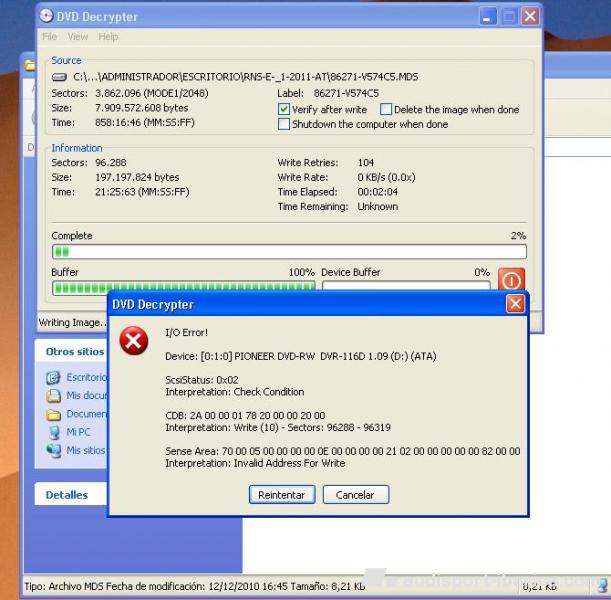Click the Detalles panel header
The height and width of the screenshot is (600, 611).
(71, 494)
